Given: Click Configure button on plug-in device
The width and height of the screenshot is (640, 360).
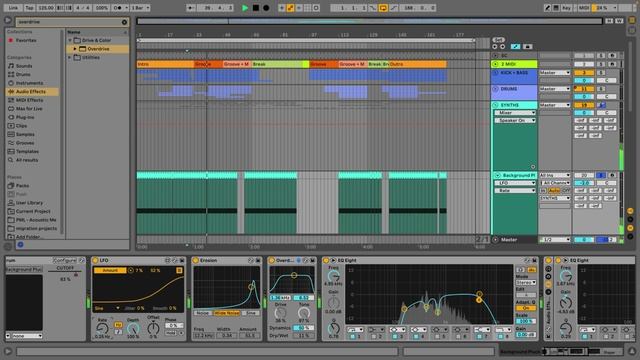Looking at the screenshot, I should [64, 260].
